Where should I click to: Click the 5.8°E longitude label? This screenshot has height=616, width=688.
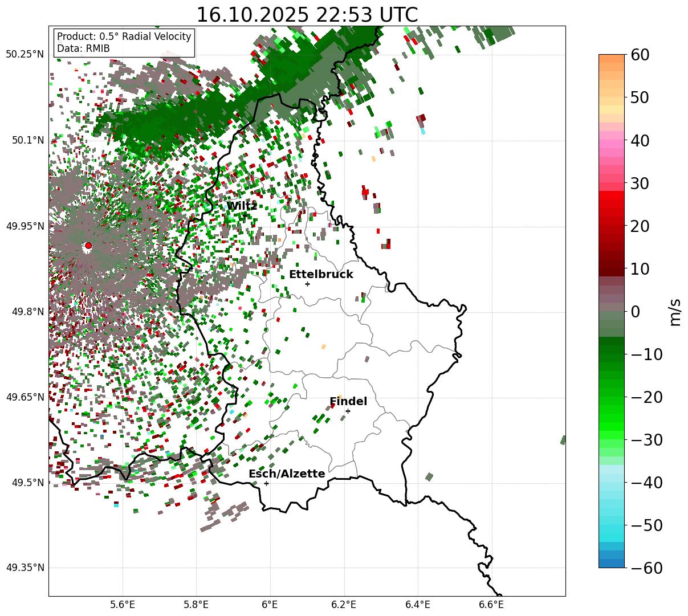[x=197, y=605]
